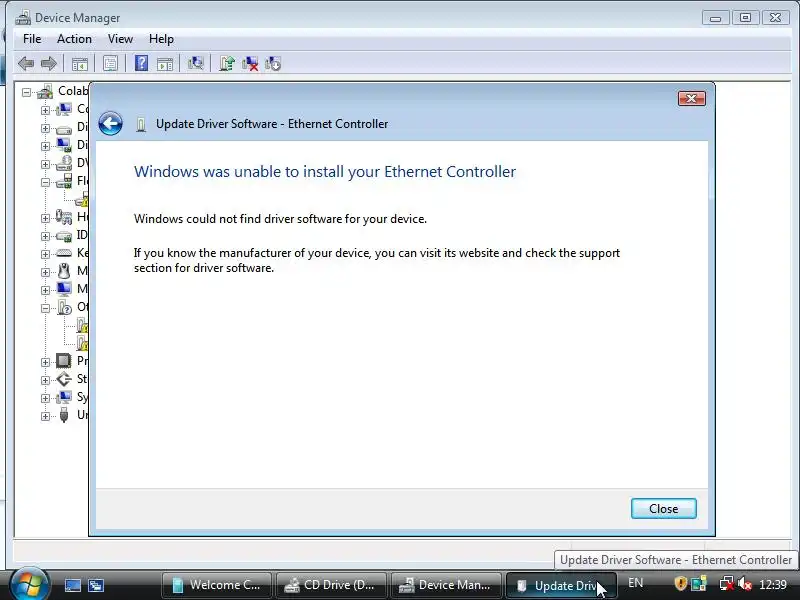This screenshot has width=800, height=600.
Task: Click the security shield tray icon
Action: (680, 583)
